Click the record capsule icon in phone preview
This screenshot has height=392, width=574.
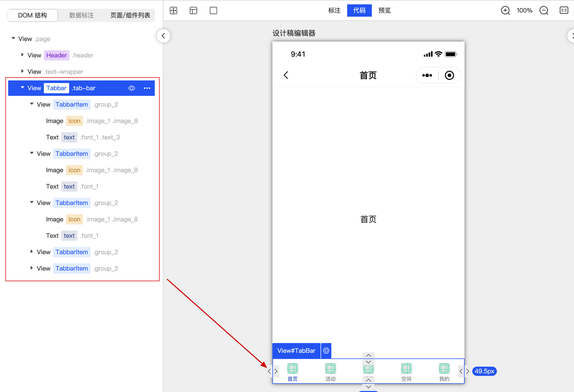tap(449, 75)
